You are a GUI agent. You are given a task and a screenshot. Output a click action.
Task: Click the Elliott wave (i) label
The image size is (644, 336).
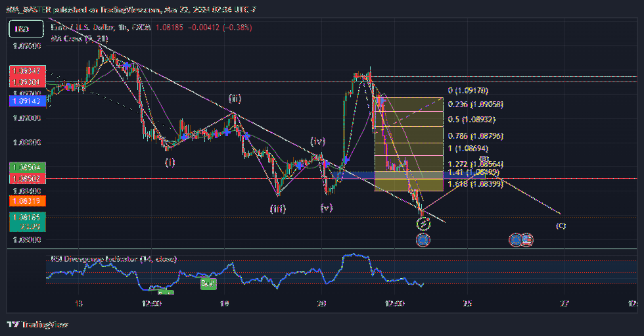170,162
